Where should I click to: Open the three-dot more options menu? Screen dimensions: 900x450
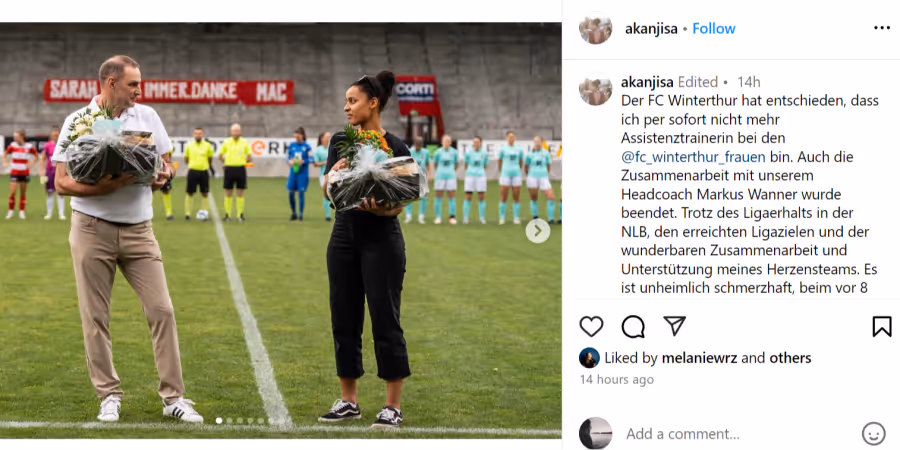pyautogui.click(x=882, y=28)
